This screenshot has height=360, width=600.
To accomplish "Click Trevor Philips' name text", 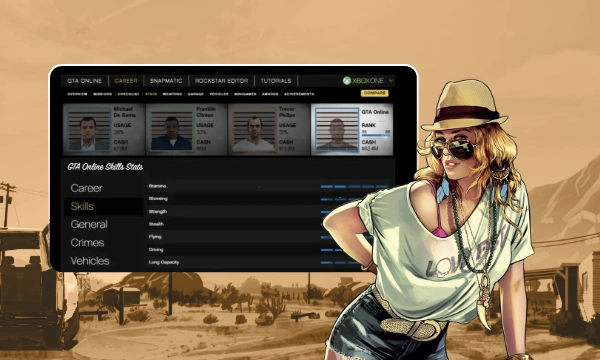I will tap(287, 112).
